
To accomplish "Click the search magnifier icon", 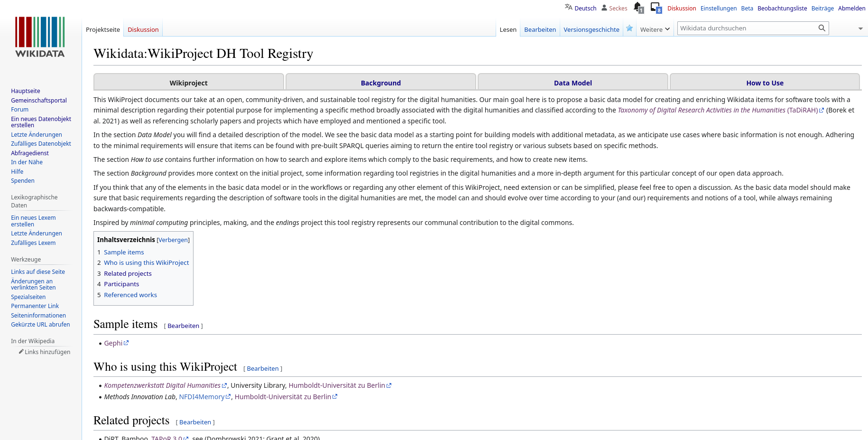I will (822, 28).
